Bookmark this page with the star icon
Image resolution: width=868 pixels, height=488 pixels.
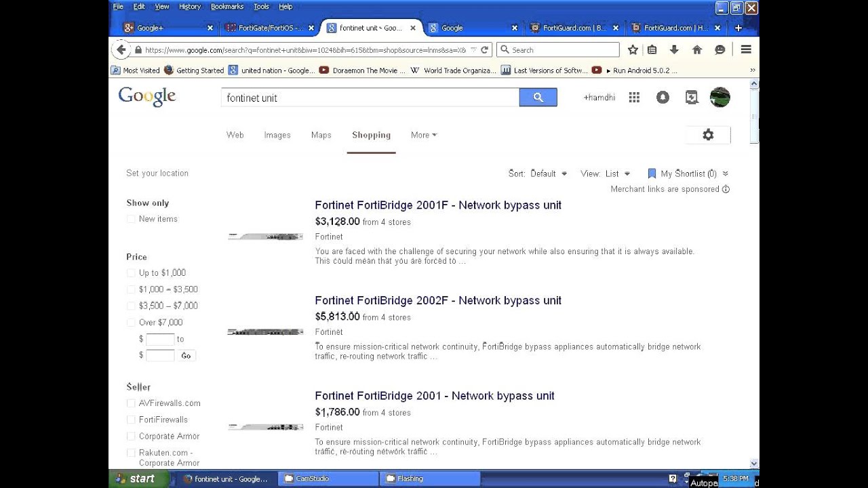coord(633,49)
